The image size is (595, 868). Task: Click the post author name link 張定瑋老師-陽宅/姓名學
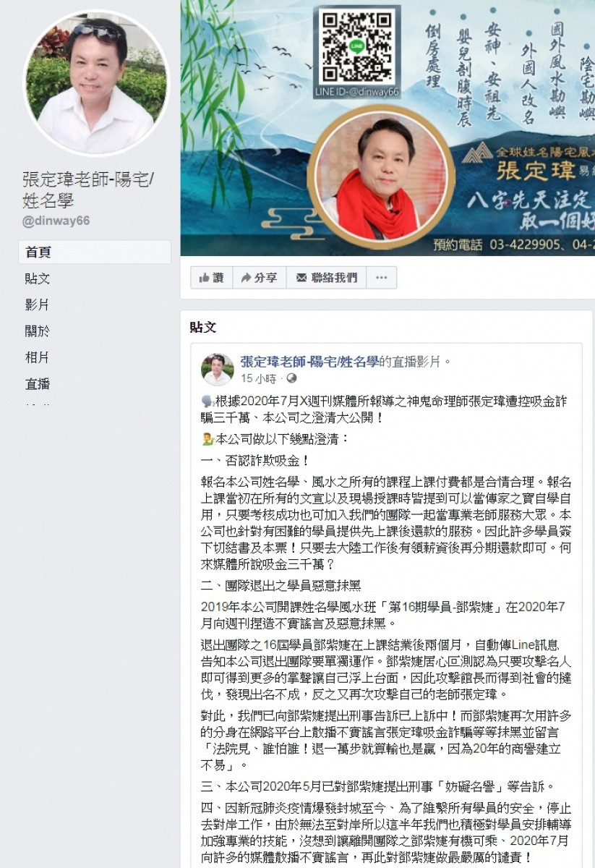pos(309,361)
